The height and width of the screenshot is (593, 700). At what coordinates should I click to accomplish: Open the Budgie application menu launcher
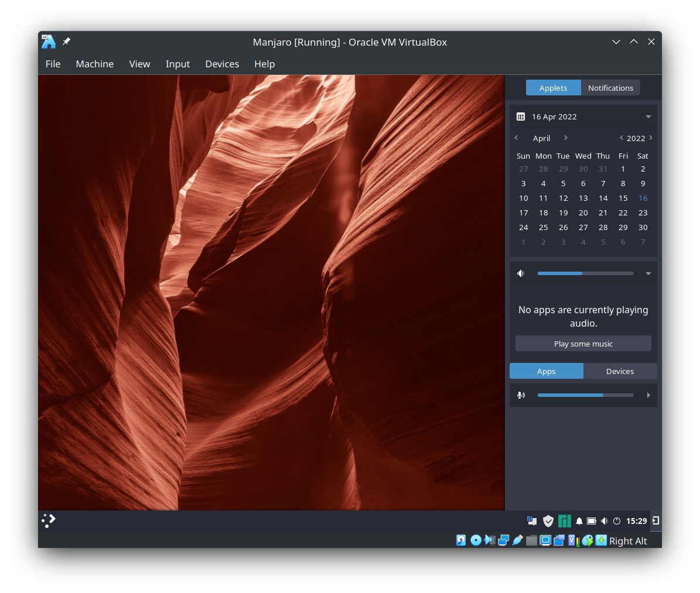coord(49,520)
